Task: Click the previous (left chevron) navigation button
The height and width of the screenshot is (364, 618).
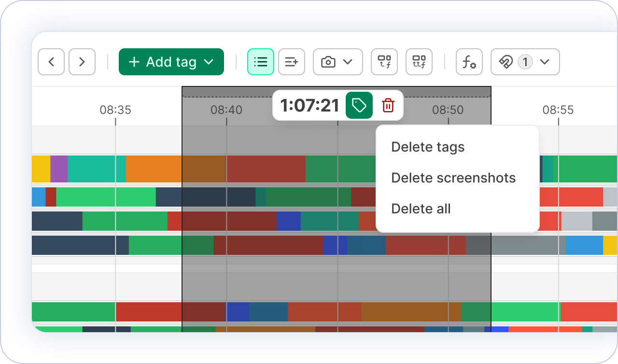Action: [51, 62]
